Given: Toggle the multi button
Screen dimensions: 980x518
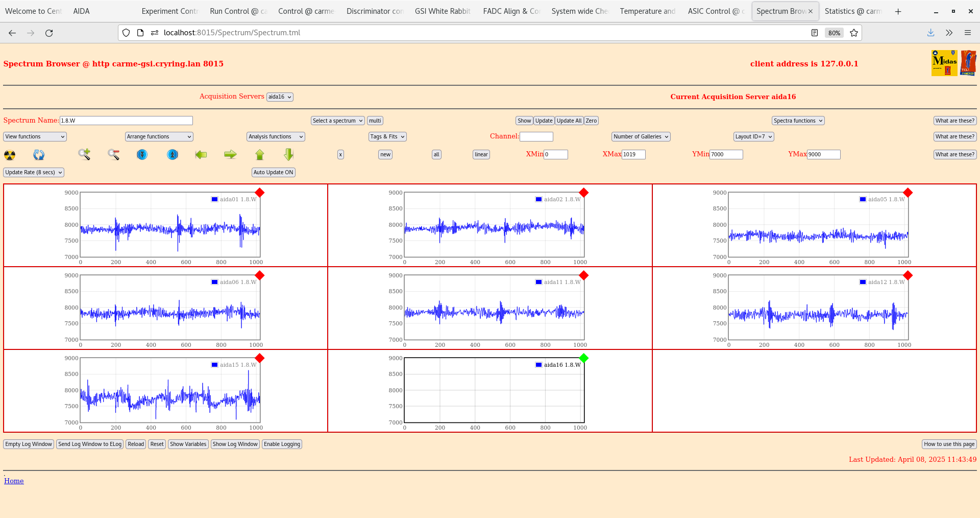Looking at the screenshot, I should [x=375, y=121].
